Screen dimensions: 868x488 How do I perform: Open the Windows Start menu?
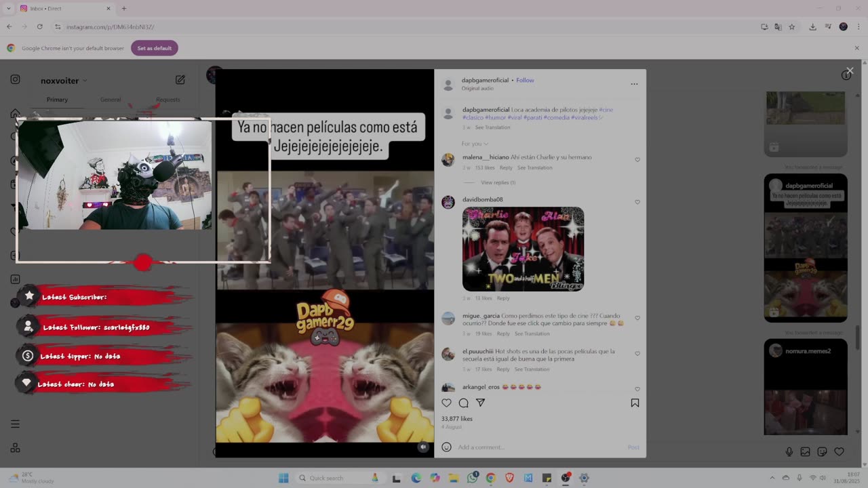283,478
